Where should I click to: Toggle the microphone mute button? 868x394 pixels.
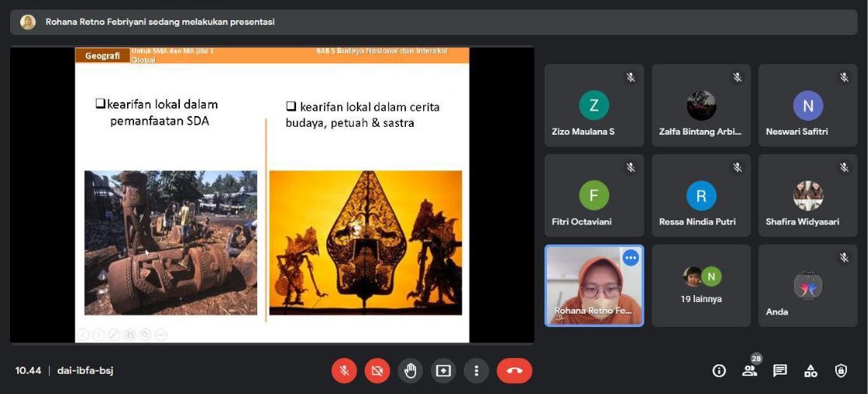point(344,371)
